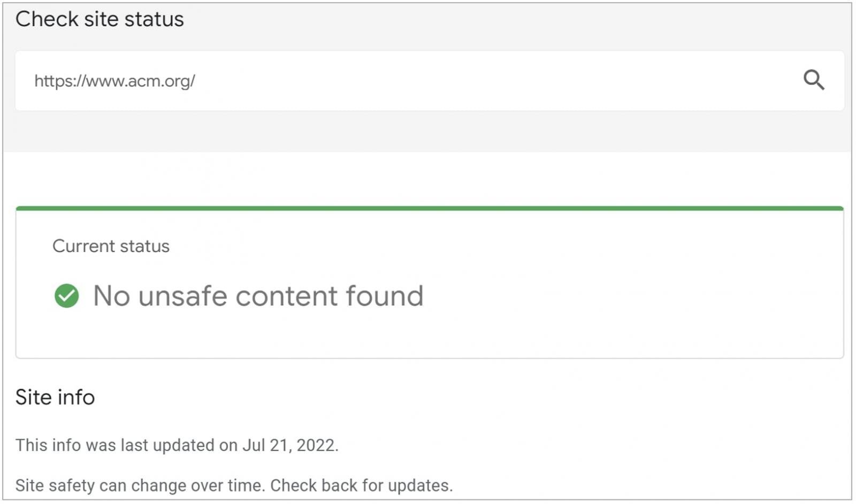Screen dimensions: 856x504
Task: Select the Site info section title
Action: [55, 397]
